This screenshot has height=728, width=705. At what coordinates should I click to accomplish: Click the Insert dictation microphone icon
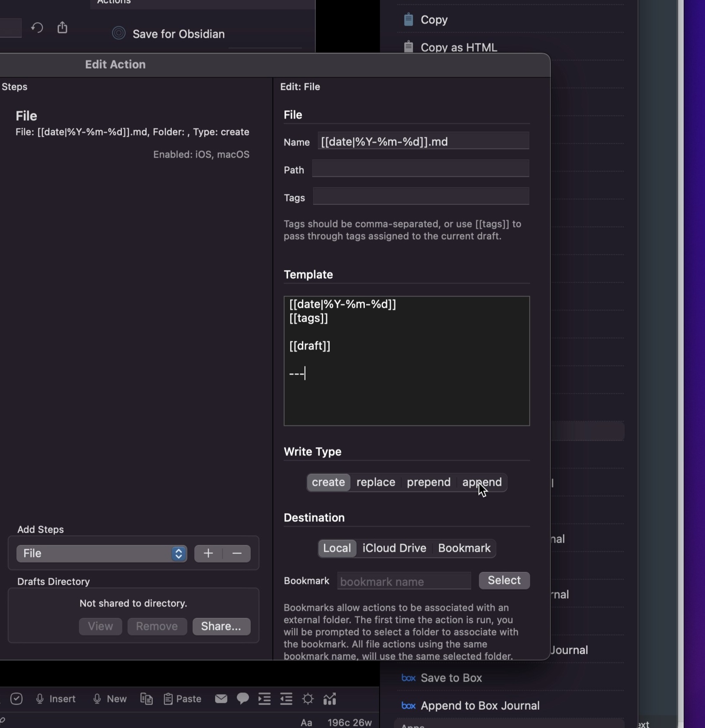coord(40,699)
